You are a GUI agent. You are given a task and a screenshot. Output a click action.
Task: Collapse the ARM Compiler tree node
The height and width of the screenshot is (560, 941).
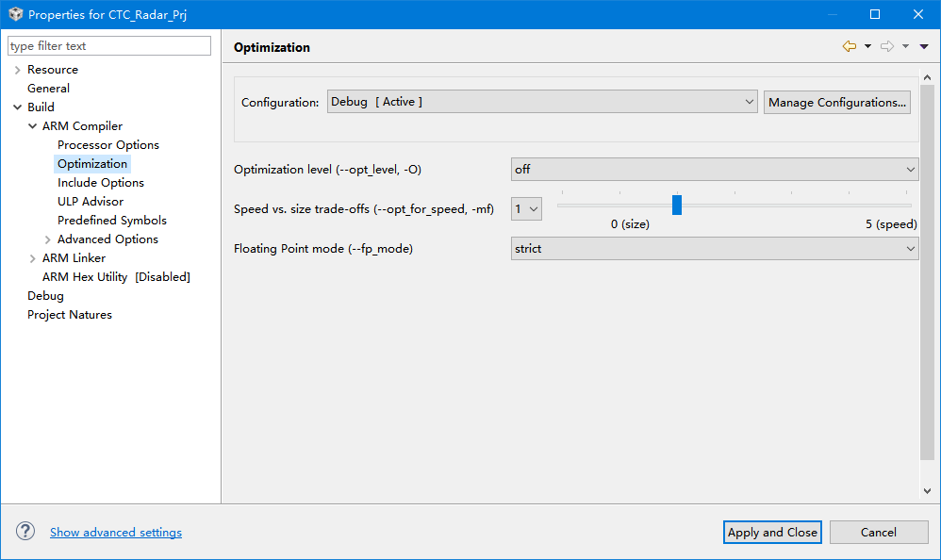coord(32,126)
